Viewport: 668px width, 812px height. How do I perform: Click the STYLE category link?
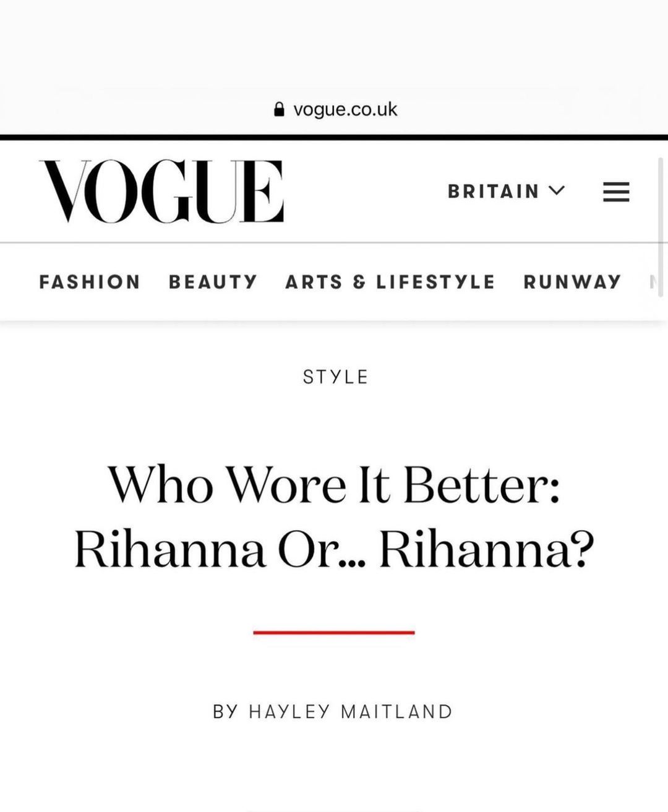coord(335,377)
